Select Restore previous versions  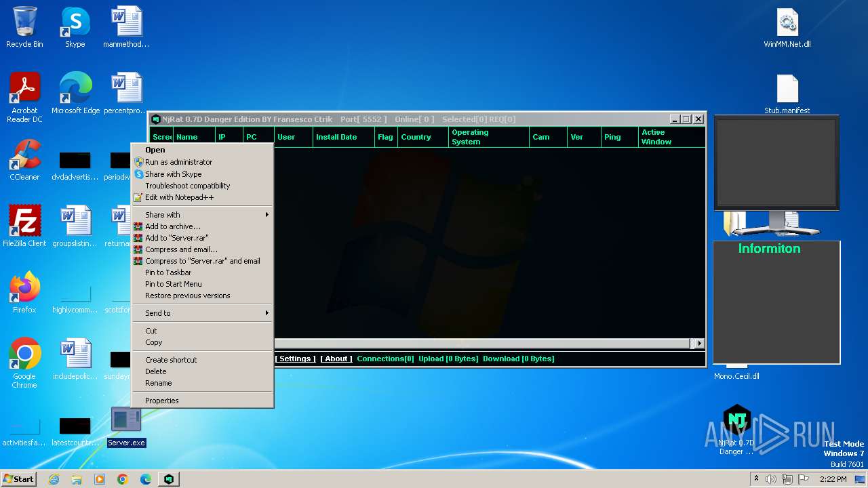[202, 296]
